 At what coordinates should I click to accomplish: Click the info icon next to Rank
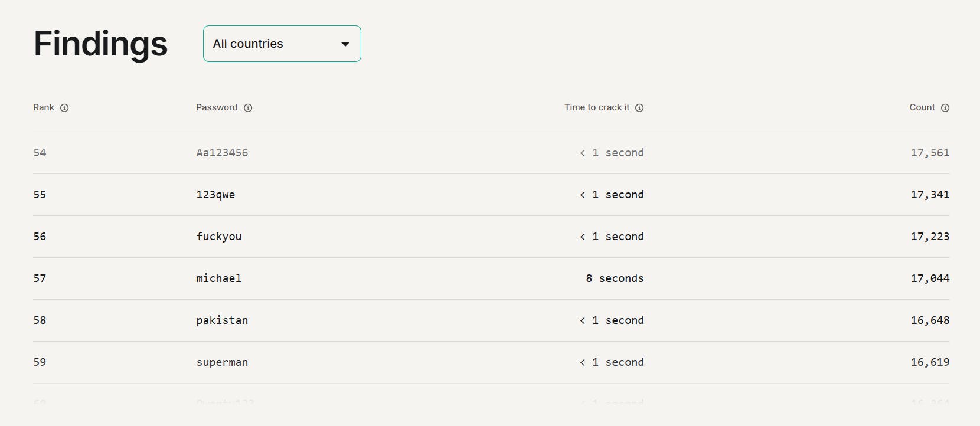coord(64,108)
